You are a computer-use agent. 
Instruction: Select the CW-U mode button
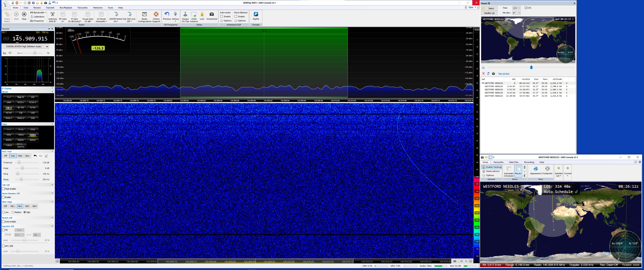9,108
